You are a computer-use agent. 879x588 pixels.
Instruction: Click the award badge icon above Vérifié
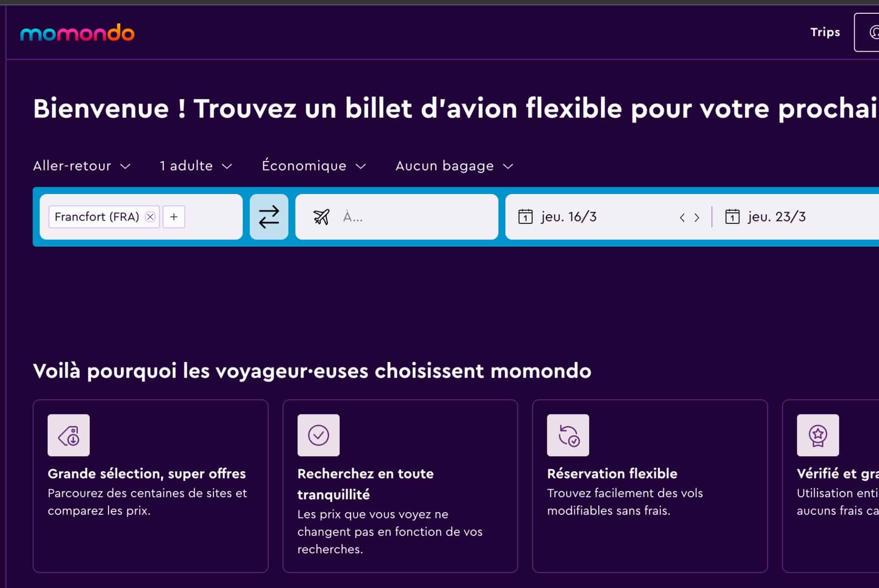pos(818,435)
